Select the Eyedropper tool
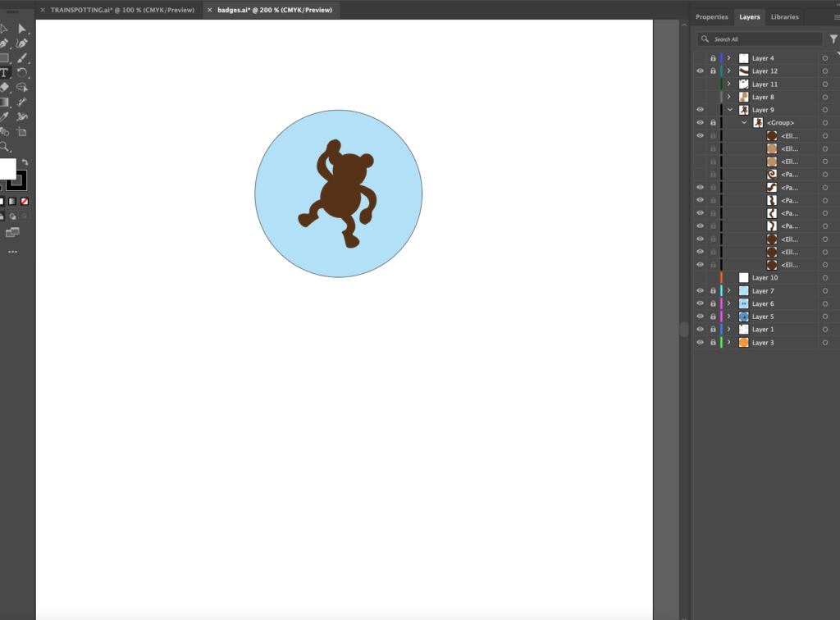The height and width of the screenshot is (620, 840). [x=4, y=116]
